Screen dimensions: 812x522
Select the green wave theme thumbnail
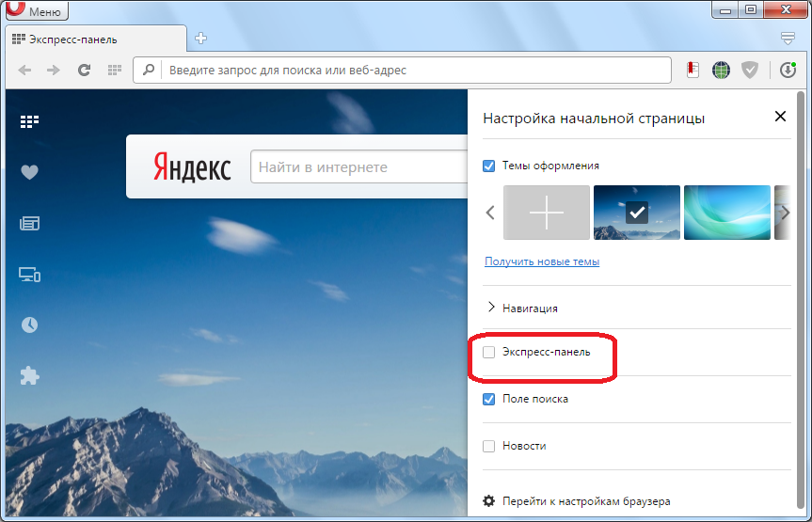click(727, 213)
